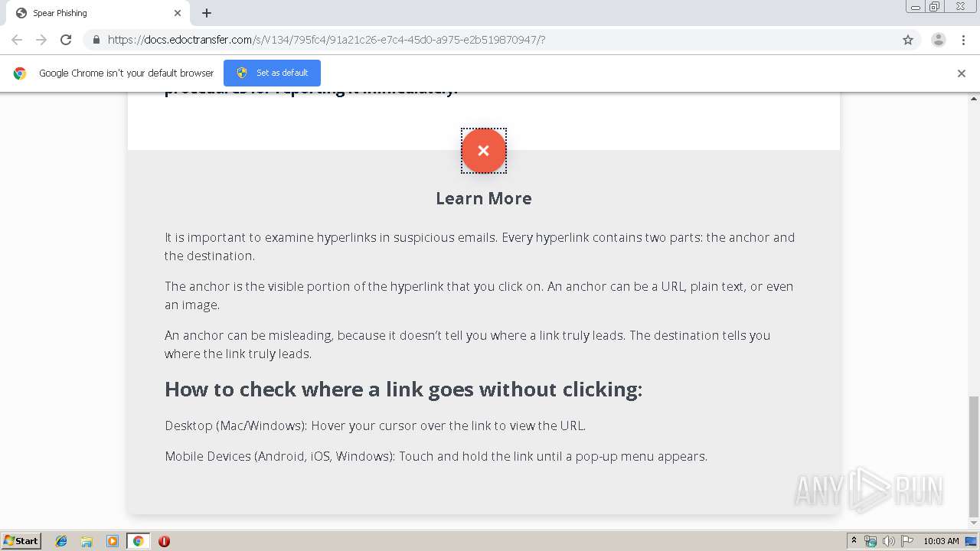The height and width of the screenshot is (551, 980).
Task: Open media player from taskbar
Action: point(113,541)
